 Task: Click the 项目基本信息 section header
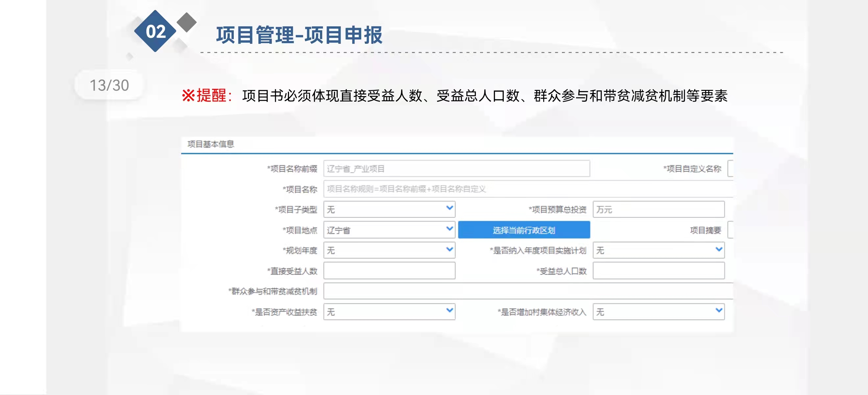[211, 145]
